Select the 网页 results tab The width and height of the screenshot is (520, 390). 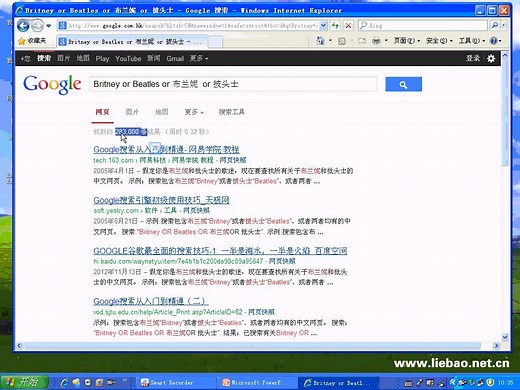coord(102,112)
